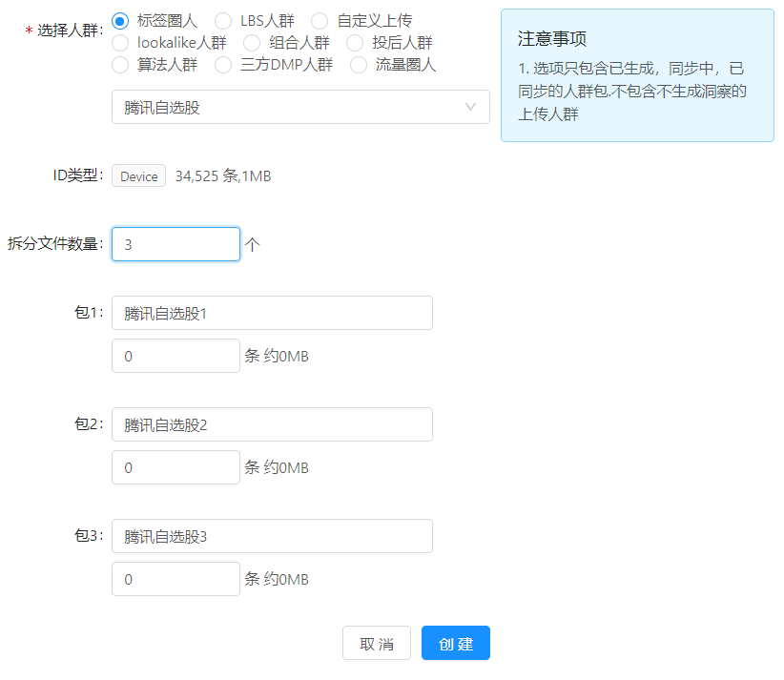
Task: Select the LBS人群 radio option
Action: coord(223,21)
